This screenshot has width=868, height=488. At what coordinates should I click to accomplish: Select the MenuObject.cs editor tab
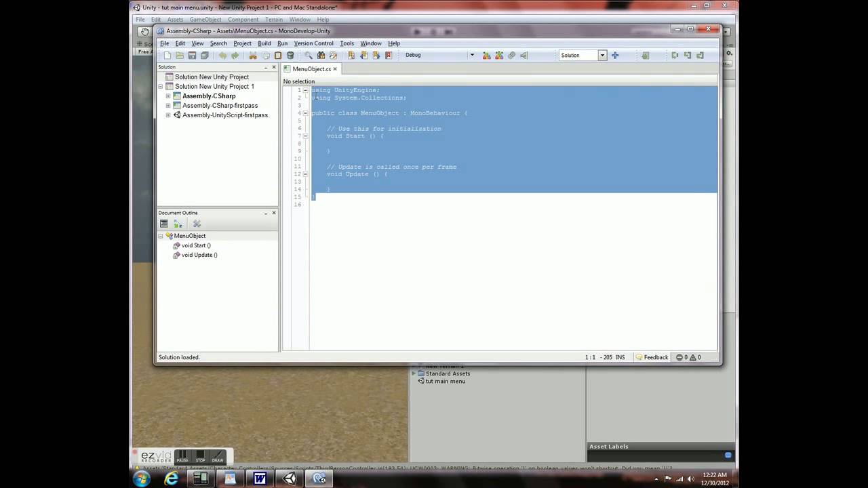click(311, 69)
